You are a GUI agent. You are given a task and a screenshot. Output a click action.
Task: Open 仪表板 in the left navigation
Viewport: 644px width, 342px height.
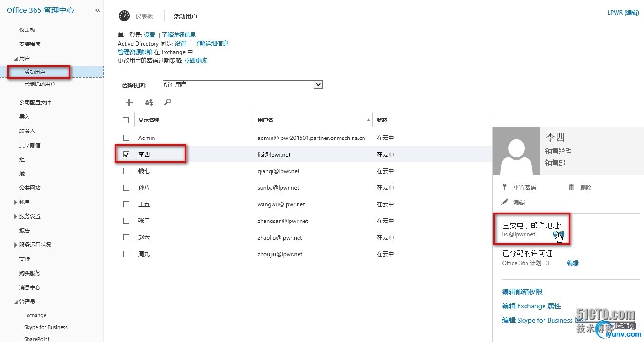(27, 30)
